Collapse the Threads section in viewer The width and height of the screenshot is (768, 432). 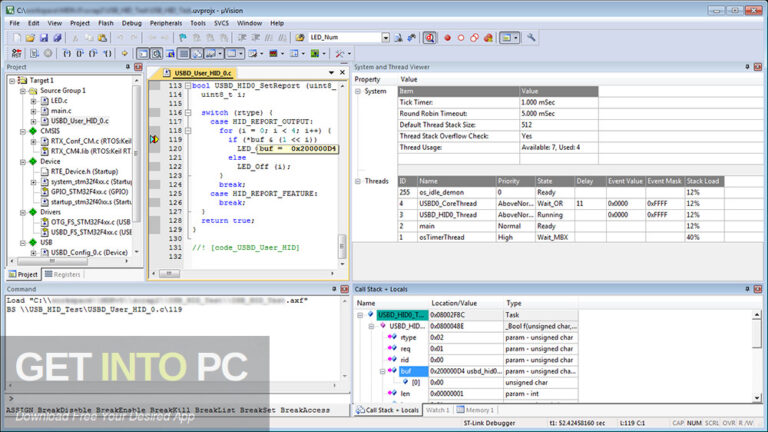point(358,181)
